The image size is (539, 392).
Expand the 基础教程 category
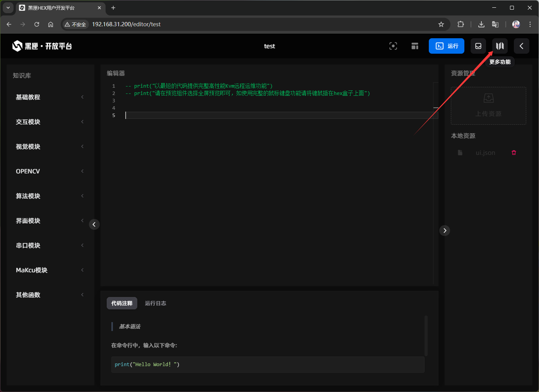tap(49, 97)
